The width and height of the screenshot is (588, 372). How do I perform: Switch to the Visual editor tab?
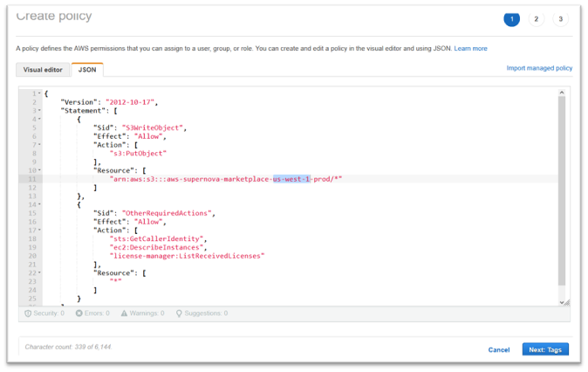point(43,69)
